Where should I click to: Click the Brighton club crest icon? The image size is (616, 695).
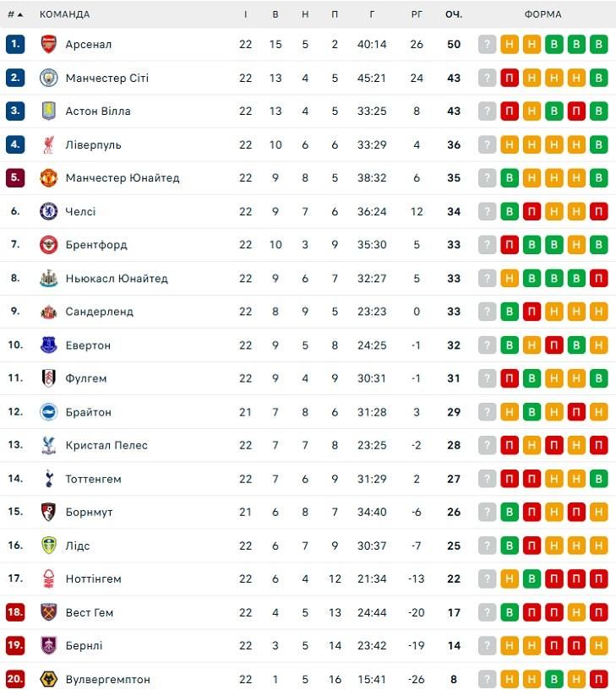[x=48, y=412]
